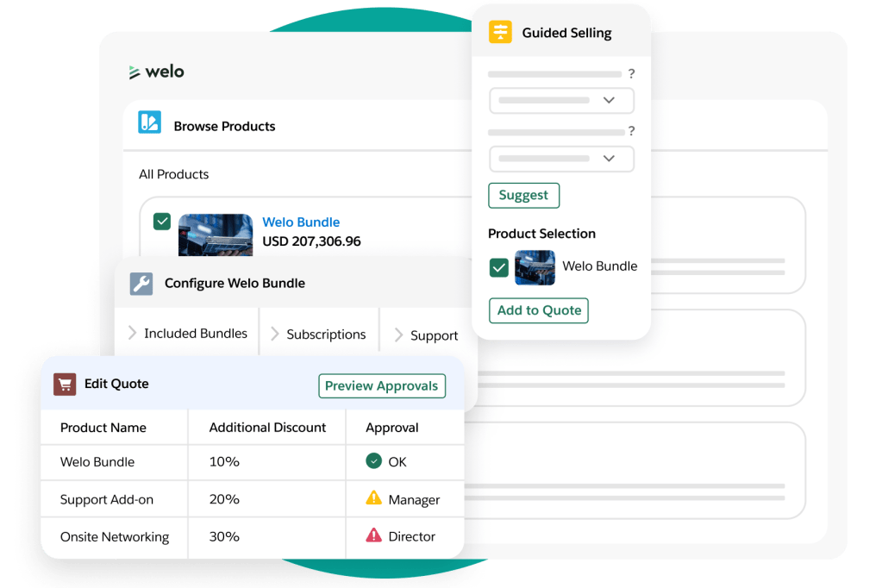Select the Onsite Networking product cell

coord(115,537)
